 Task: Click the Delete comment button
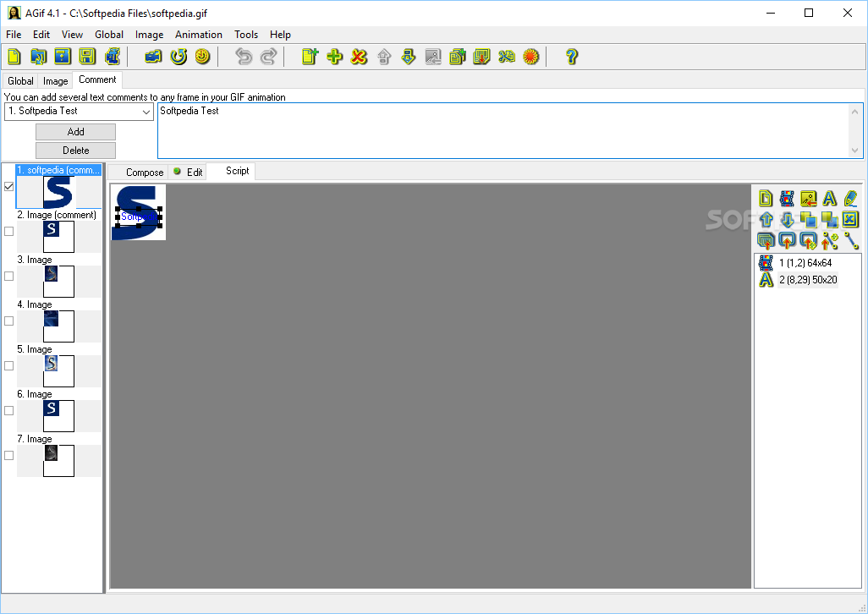(76, 151)
